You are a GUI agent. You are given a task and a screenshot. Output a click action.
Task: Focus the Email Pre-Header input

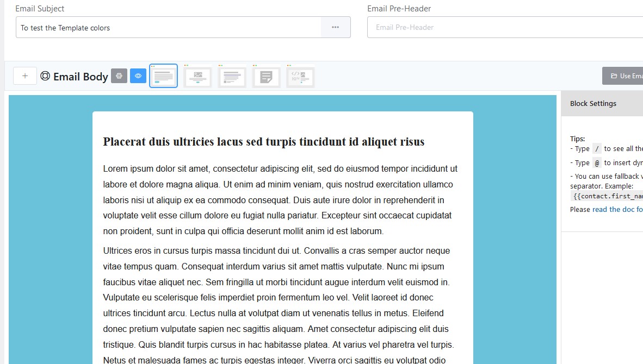tap(505, 27)
